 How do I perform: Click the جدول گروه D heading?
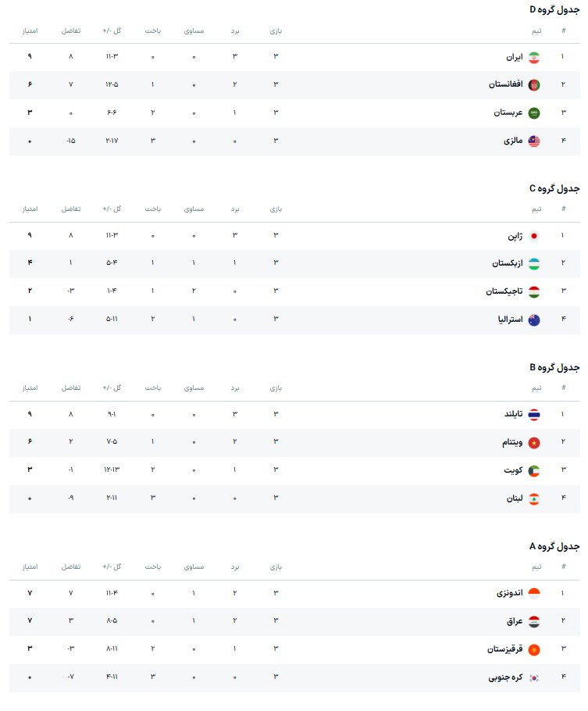tap(554, 9)
